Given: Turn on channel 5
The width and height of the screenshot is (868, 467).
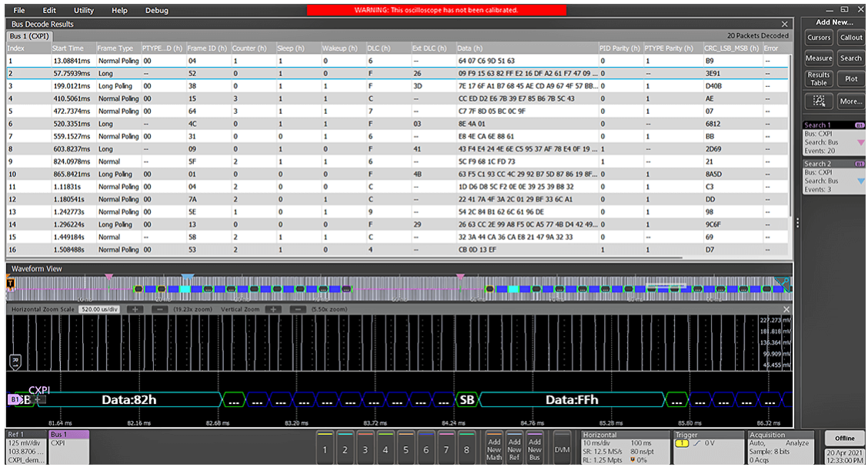Looking at the screenshot, I should [x=406, y=447].
